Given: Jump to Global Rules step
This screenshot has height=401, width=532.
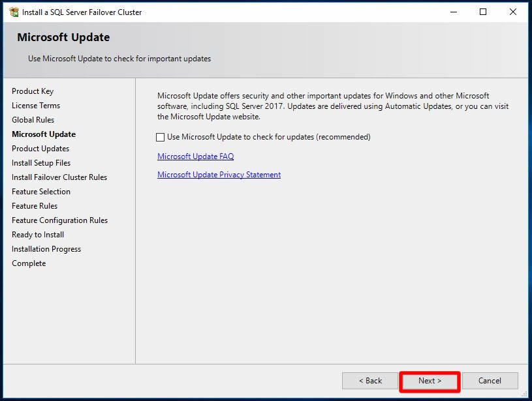Looking at the screenshot, I should click(x=33, y=120).
